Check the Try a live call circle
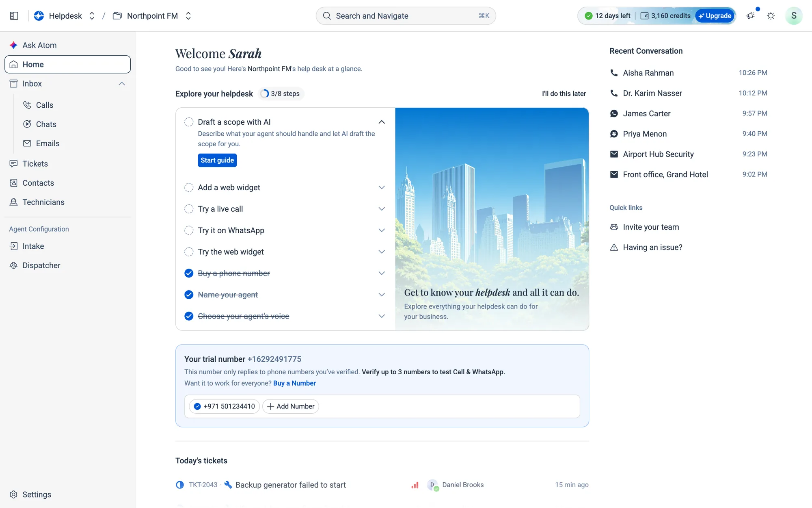 click(189, 209)
